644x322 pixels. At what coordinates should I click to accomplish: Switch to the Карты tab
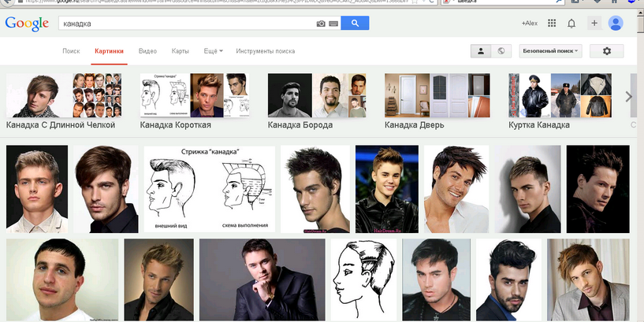tap(180, 51)
